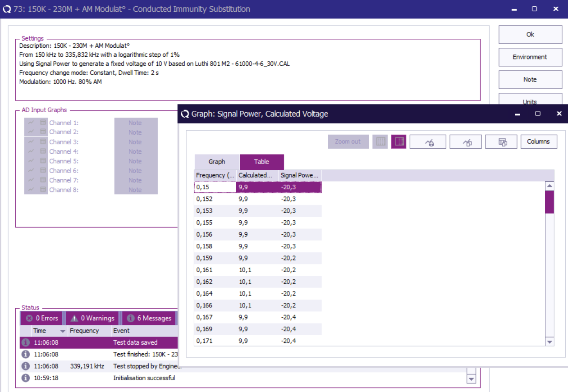Open the table icon for Channel 1
The height and width of the screenshot is (392, 568).
[43, 123]
